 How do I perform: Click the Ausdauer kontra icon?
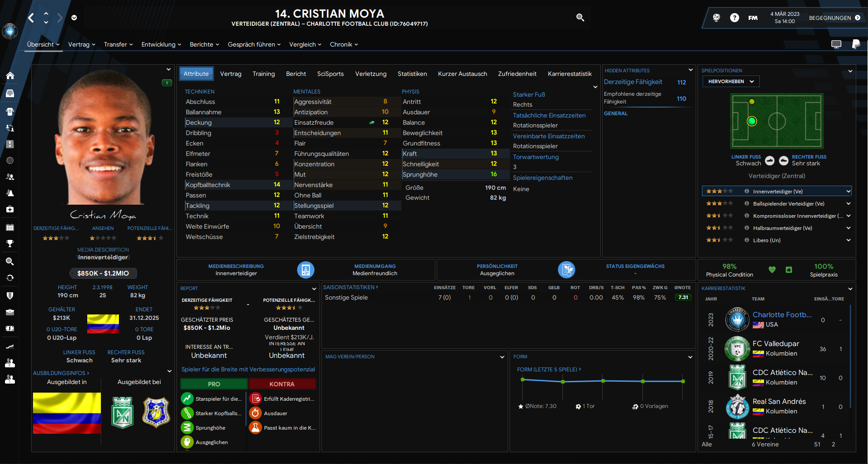click(255, 413)
